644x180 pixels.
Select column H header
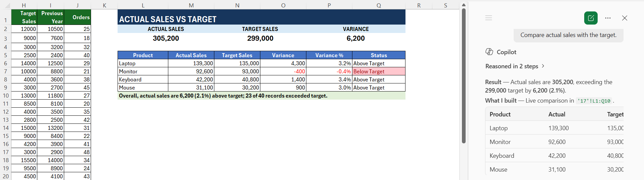[x=24, y=5]
